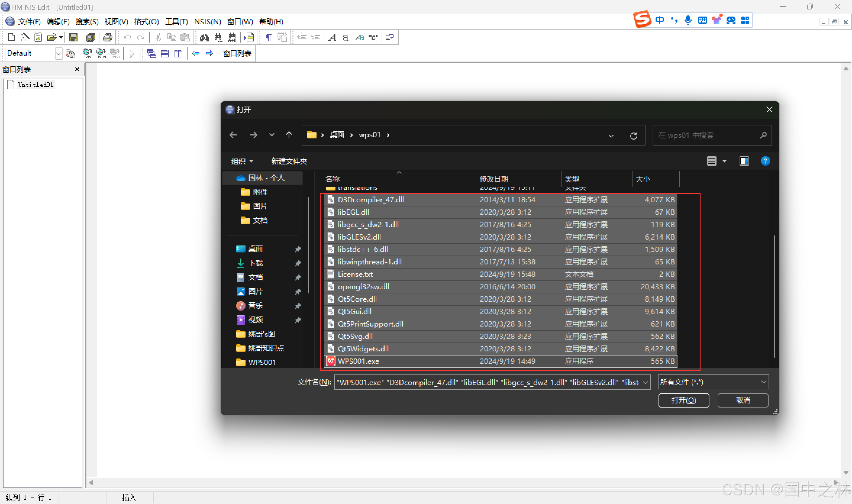852x504 pixels.
Task: Click the Cascade windows icon
Action: [x=151, y=53]
